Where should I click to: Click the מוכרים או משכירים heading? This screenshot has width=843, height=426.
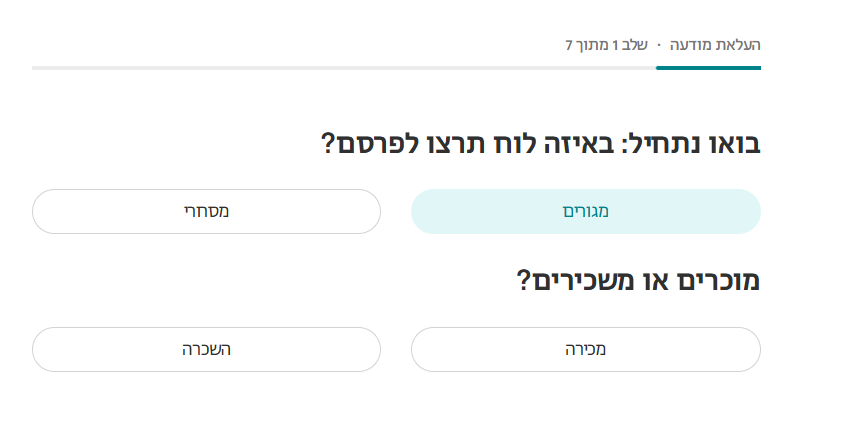tap(638, 281)
